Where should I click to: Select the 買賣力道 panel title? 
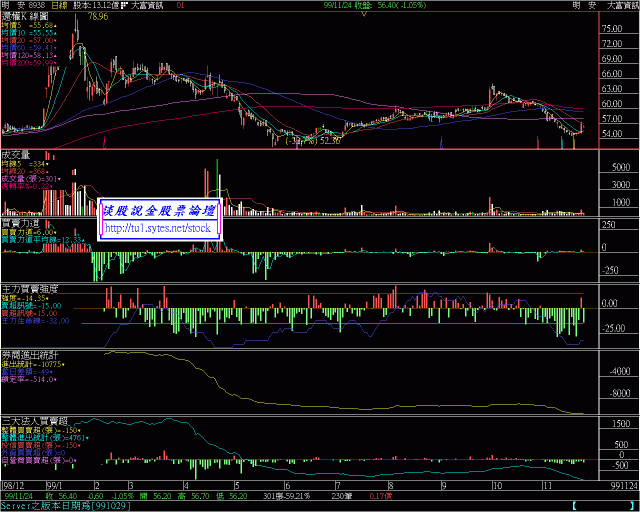pyautogui.click(x=20, y=223)
